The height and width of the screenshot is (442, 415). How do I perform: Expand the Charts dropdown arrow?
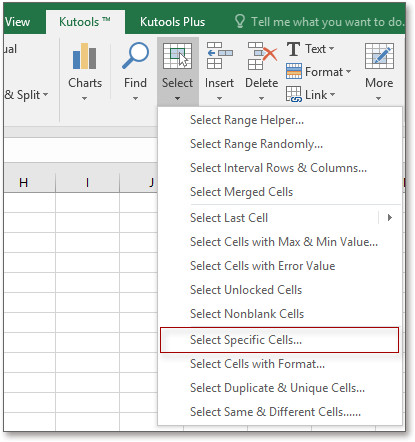(84, 99)
